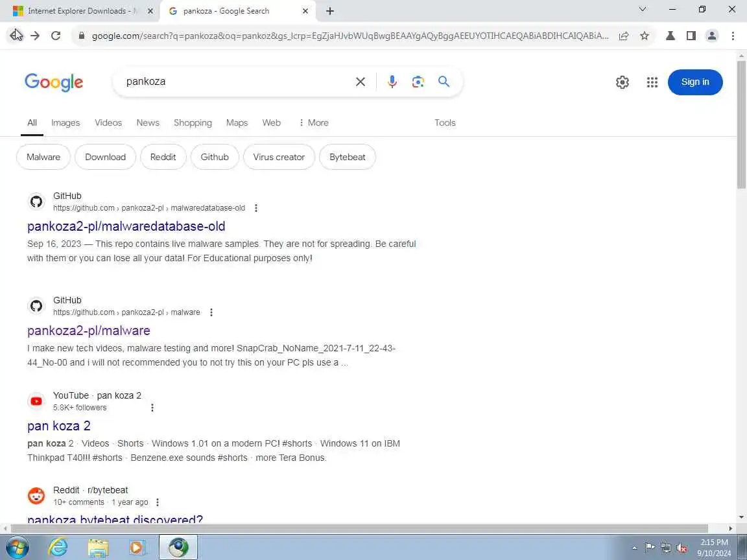Select the Shopping search tab
Screen dimensions: 747x560
[x=193, y=123]
